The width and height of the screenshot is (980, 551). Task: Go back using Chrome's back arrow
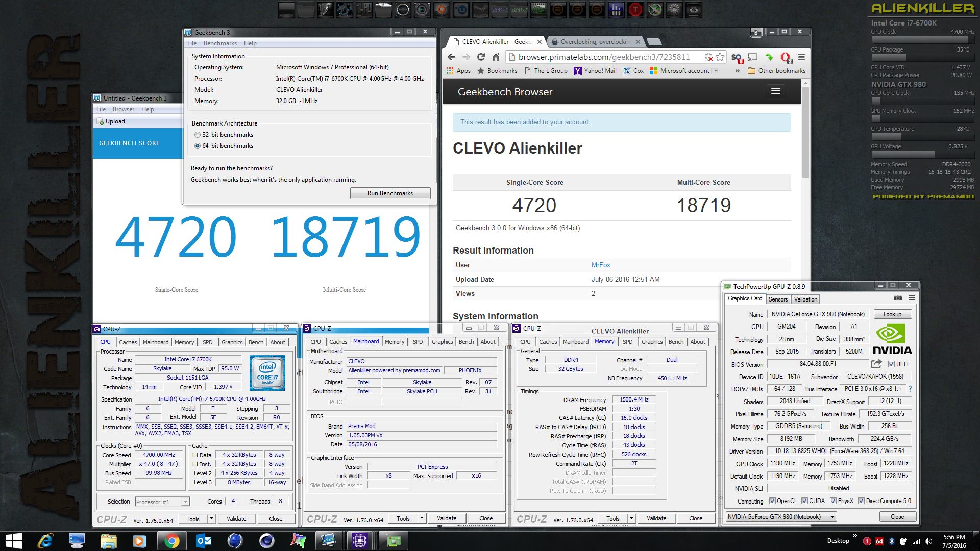click(451, 57)
